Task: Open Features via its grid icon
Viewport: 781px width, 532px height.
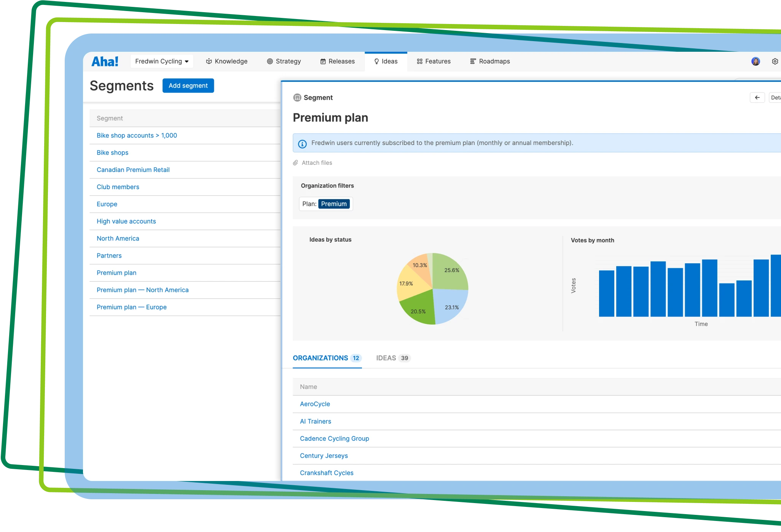Action: (x=420, y=61)
